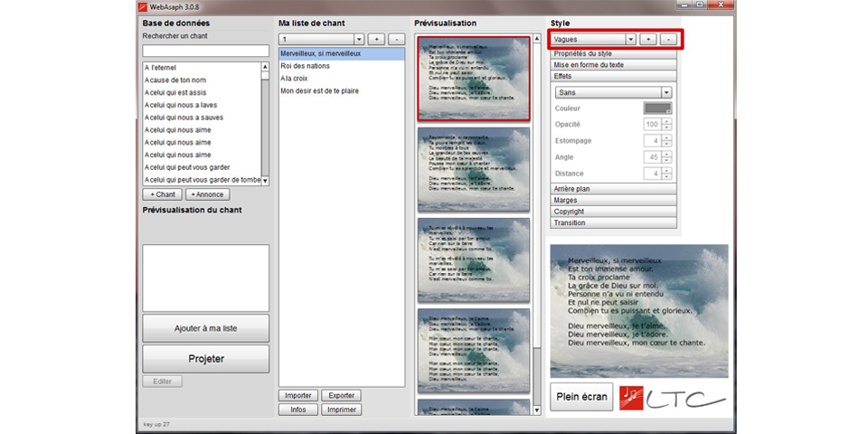868x434 pixels.
Task: Select 'A cause de ton nom' in database
Action: (x=202, y=80)
